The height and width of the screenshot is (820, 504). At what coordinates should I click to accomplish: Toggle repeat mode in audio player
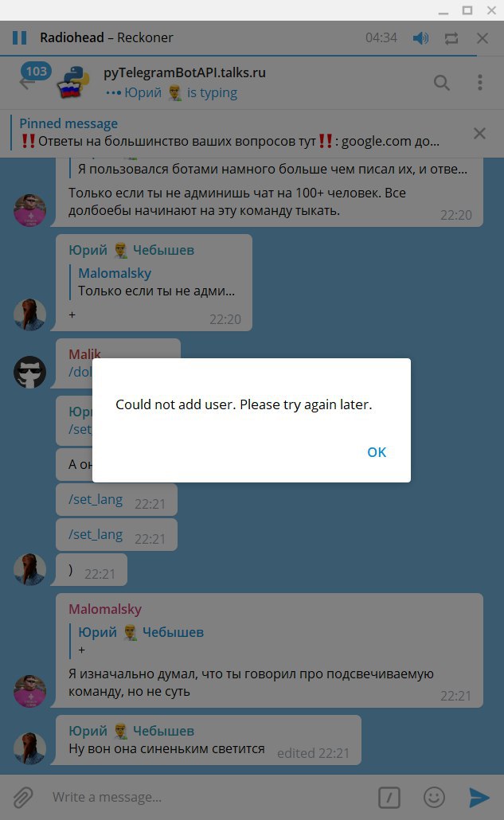click(451, 38)
